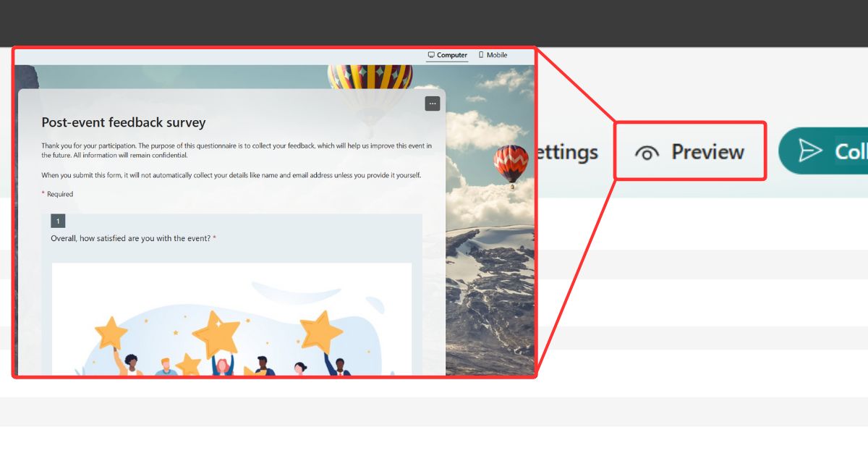This screenshot has height=456, width=868.
Task: Click the paragraph starting When you submit
Action: (x=231, y=175)
